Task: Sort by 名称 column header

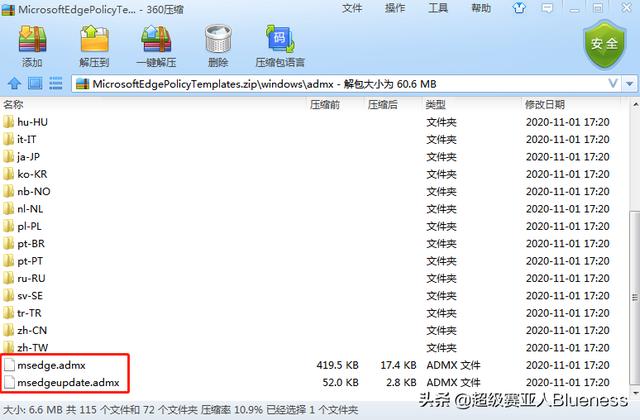Action: 13,104
